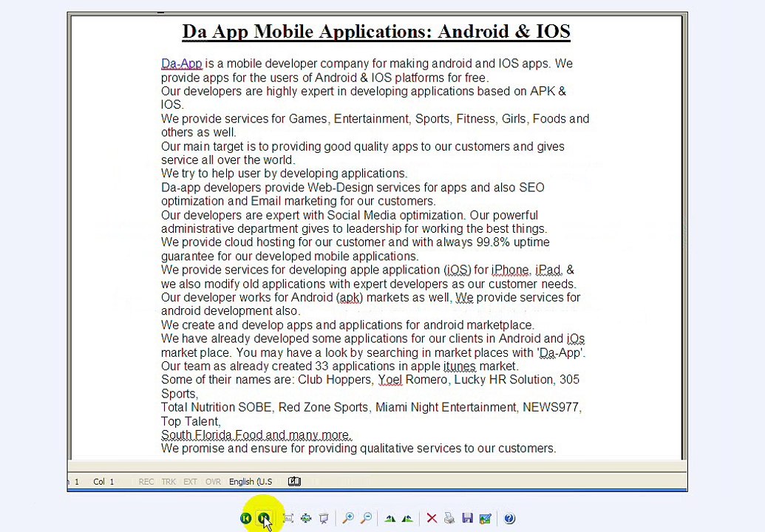
Task: Rotate the image counterclockwise
Action: coord(407,519)
